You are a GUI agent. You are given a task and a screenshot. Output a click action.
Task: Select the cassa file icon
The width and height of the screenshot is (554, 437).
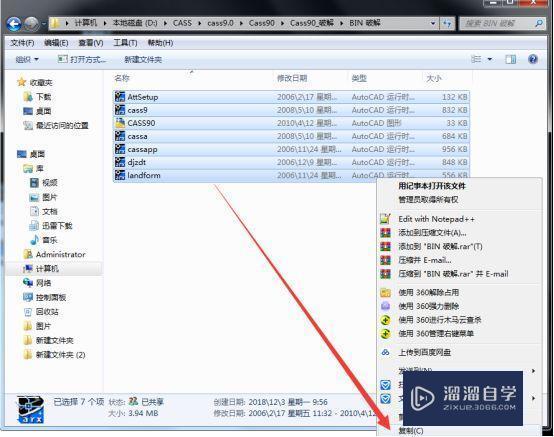(120, 136)
